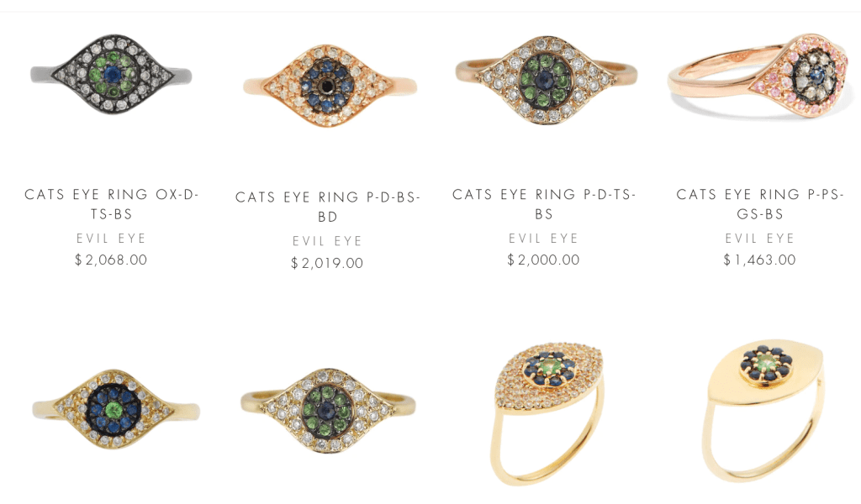Image resolution: width=861 pixels, height=504 pixels.
Task: Open Cats Eye Ring P-D-BS-BD title link
Action: (x=328, y=207)
